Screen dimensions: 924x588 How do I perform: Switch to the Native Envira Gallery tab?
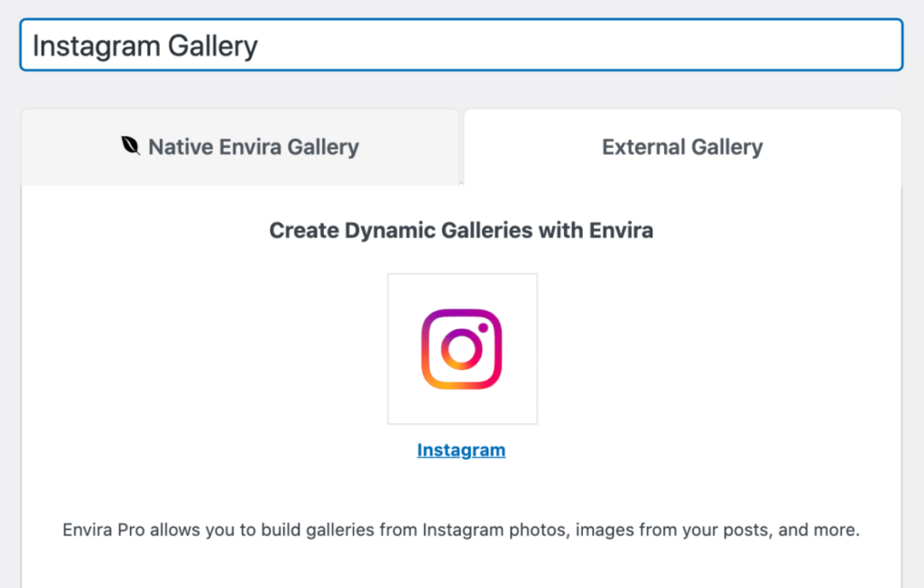[x=240, y=146]
